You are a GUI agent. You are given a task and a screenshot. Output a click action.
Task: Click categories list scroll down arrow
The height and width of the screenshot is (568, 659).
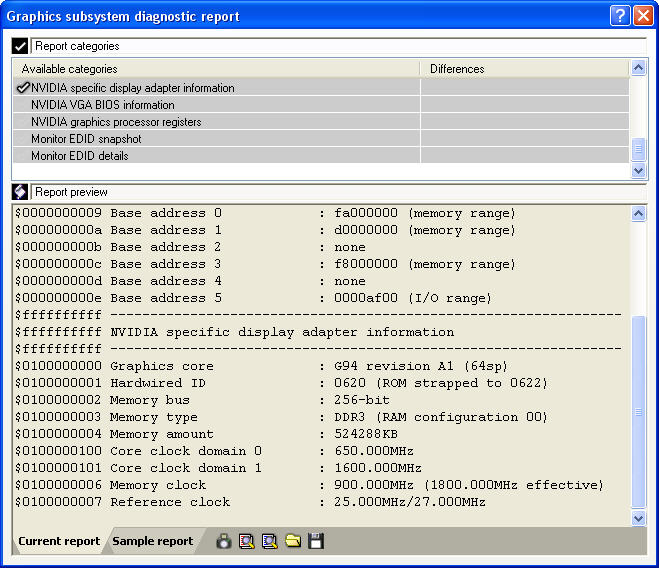click(638, 170)
